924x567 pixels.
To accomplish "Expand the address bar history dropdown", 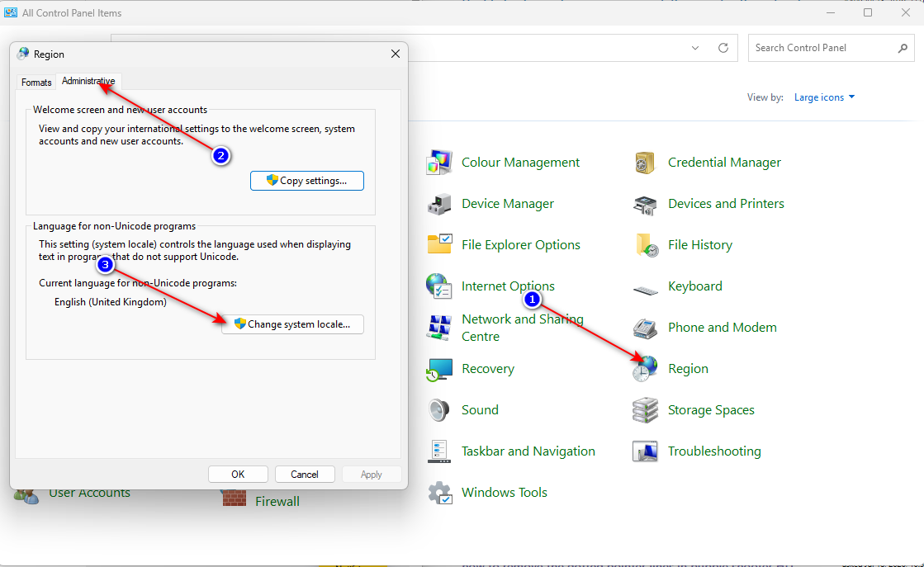I will pos(695,48).
